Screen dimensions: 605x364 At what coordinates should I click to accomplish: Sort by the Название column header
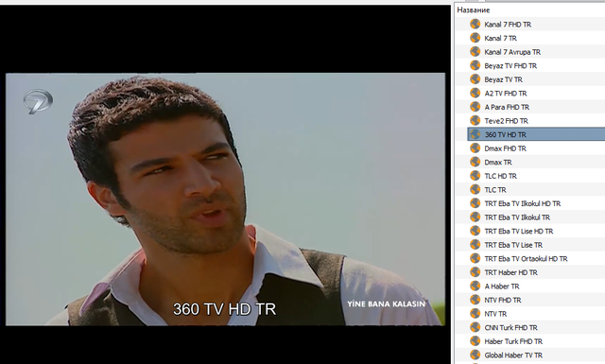click(x=474, y=10)
